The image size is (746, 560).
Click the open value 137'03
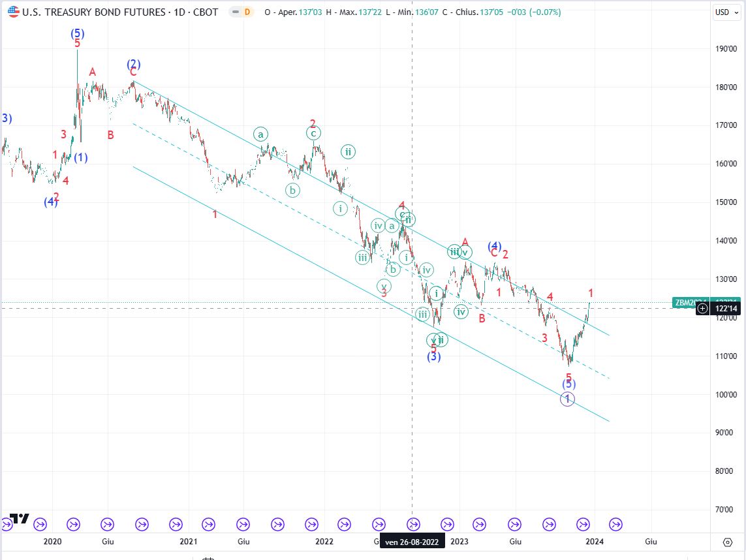click(x=311, y=12)
